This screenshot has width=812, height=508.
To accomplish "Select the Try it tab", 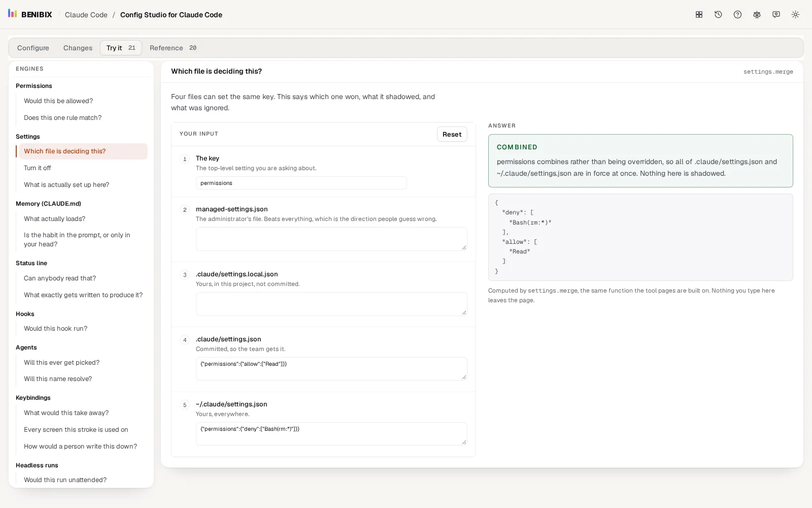I will pos(121,48).
